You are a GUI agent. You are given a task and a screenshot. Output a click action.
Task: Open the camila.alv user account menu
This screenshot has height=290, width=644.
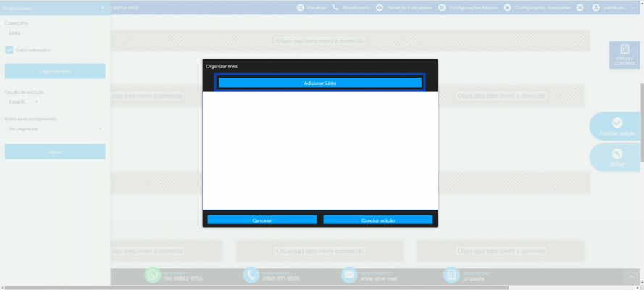(614, 8)
